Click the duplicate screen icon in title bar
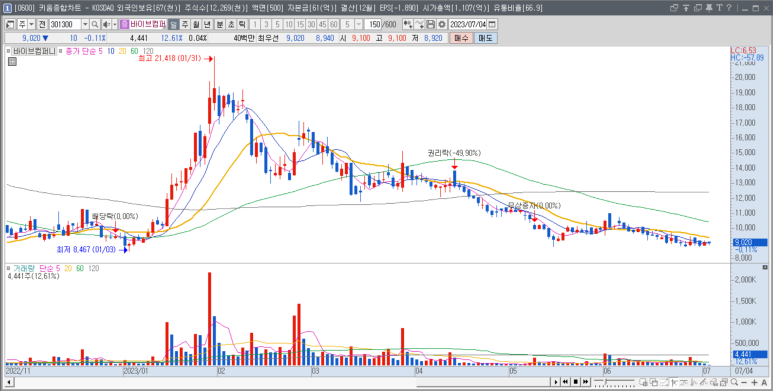The image size is (773, 391). pyautogui.click(x=698, y=7)
